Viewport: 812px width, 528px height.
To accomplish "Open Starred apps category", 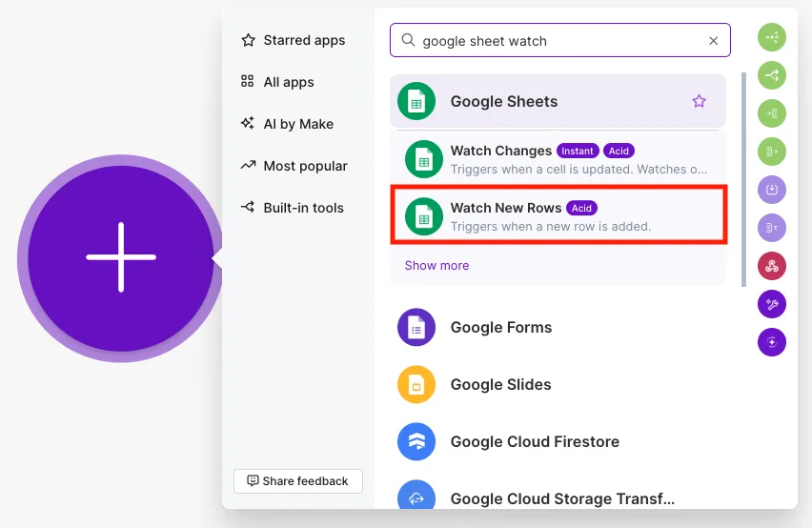I will [293, 40].
